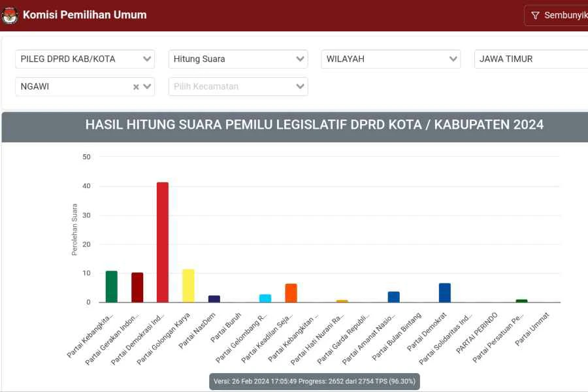Click the green Partai Kebangkitan bar

click(111, 287)
